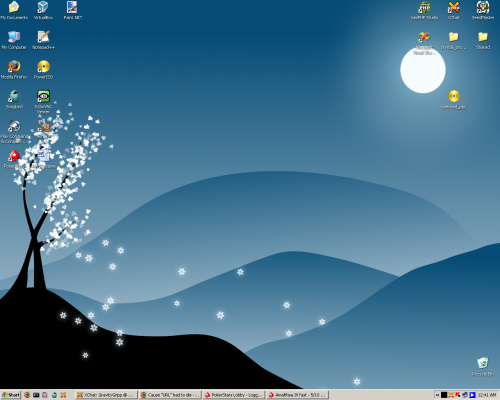The width and height of the screenshot is (500, 400).
Task: Open Mozilla Firefox desktop shortcut
Action: (14, 69)
